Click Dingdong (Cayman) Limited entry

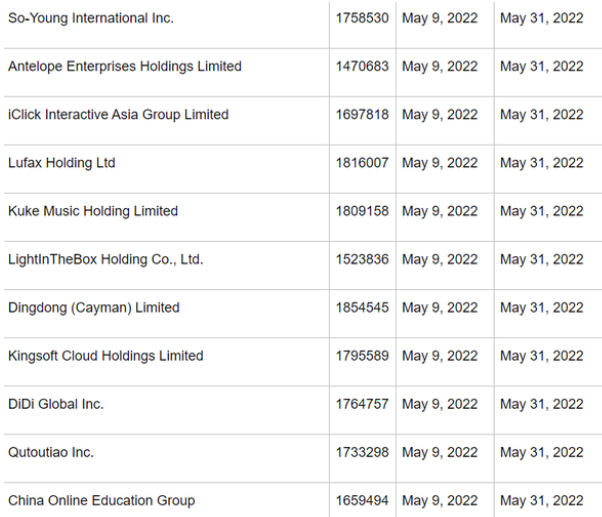[94, 307]
